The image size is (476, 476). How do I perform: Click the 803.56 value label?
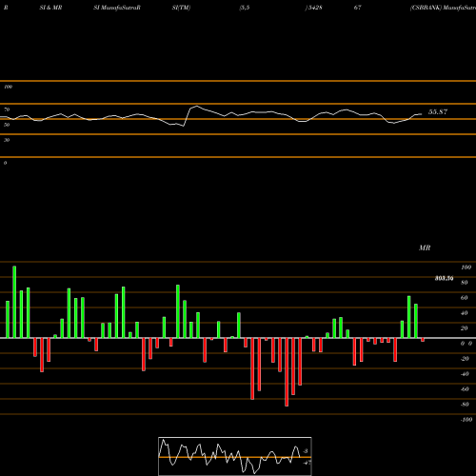[444, 278]
